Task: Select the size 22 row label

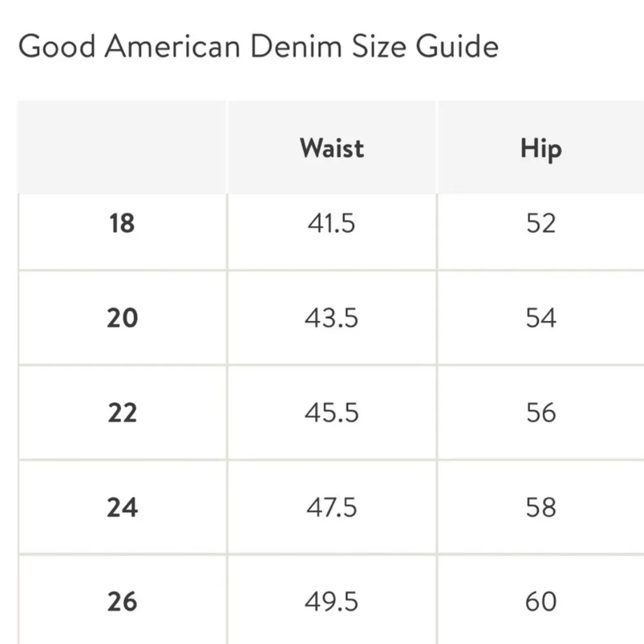Action: (x=122, y=413)
